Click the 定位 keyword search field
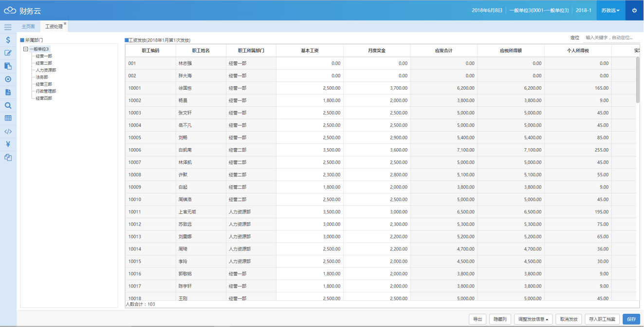This screenshot has height=327, width=644. [x=611, y=38]
